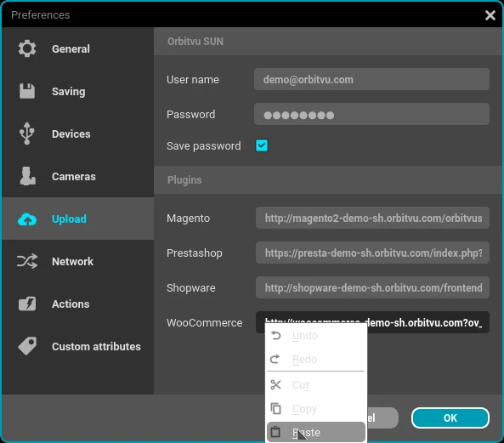
Task: Uncheck the Save password checkbox
Action: [262, 145]
